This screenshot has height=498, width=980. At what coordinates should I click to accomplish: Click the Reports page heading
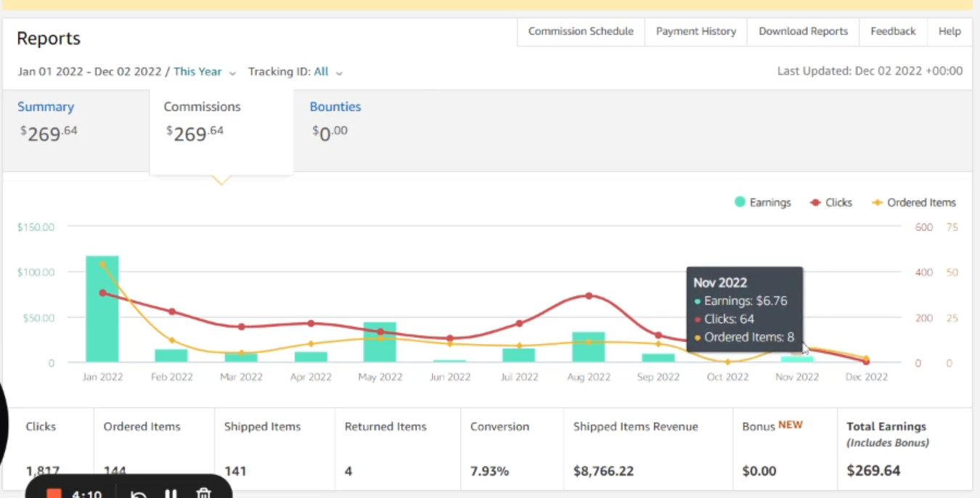tap(49, 38)
